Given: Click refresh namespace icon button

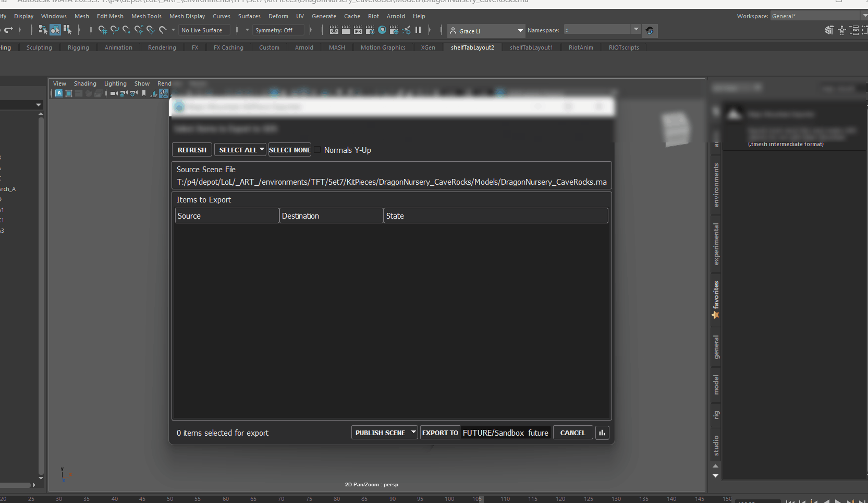Looking at the screenshot, I should [x=650, y=31].
